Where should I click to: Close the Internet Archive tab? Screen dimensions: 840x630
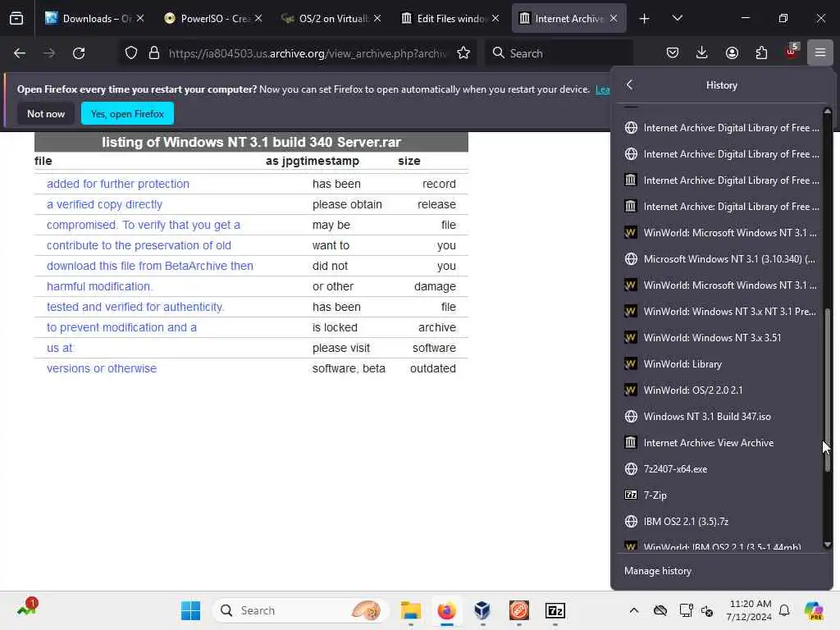[614, 19]
